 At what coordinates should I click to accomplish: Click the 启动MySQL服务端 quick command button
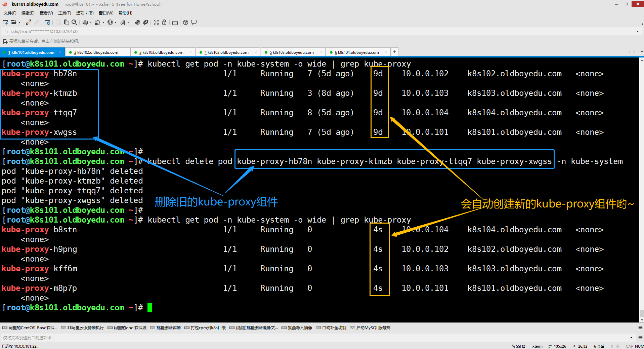pyautogui.click(x=370, y=328)
